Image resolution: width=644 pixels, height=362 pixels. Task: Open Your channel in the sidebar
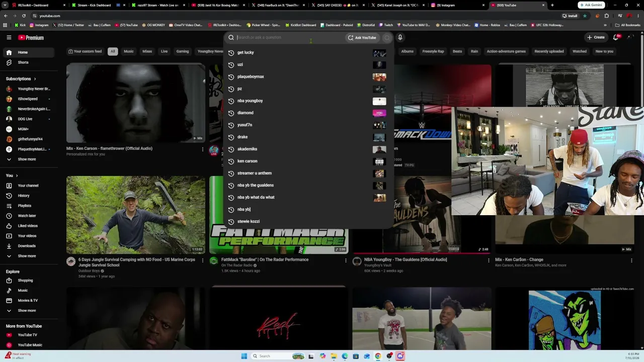point(29,186)
